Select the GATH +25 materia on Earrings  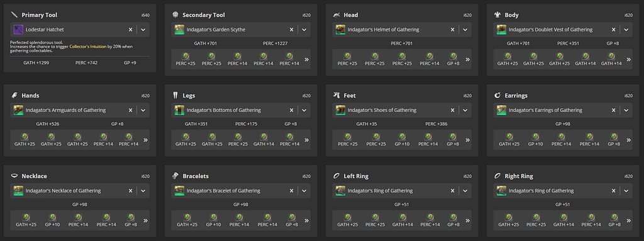point(509,140)
